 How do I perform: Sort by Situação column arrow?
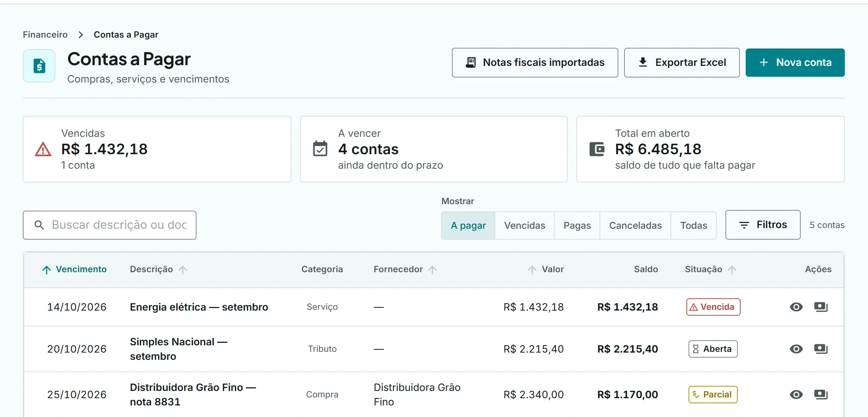coord(732,270)
